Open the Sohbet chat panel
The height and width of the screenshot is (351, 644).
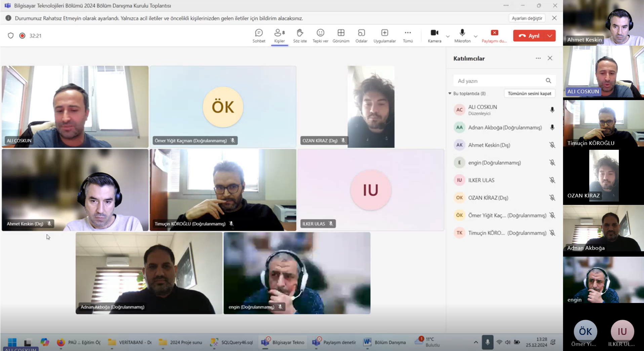click(x=258, y=35)
